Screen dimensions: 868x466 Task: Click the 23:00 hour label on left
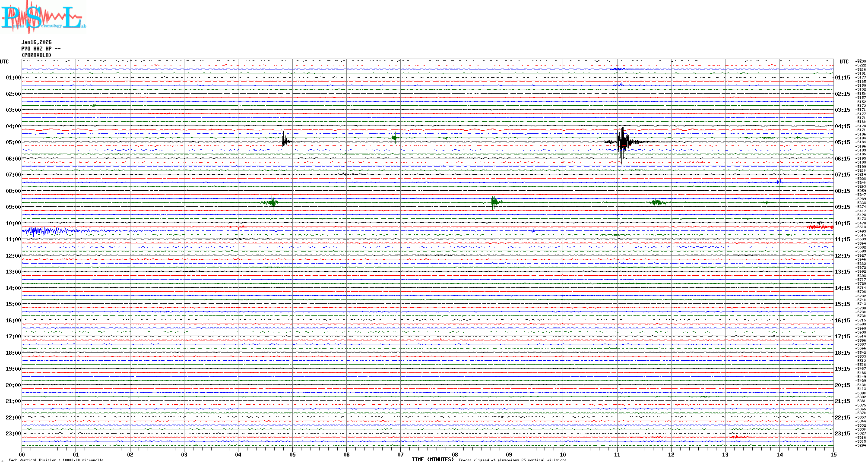13,434
